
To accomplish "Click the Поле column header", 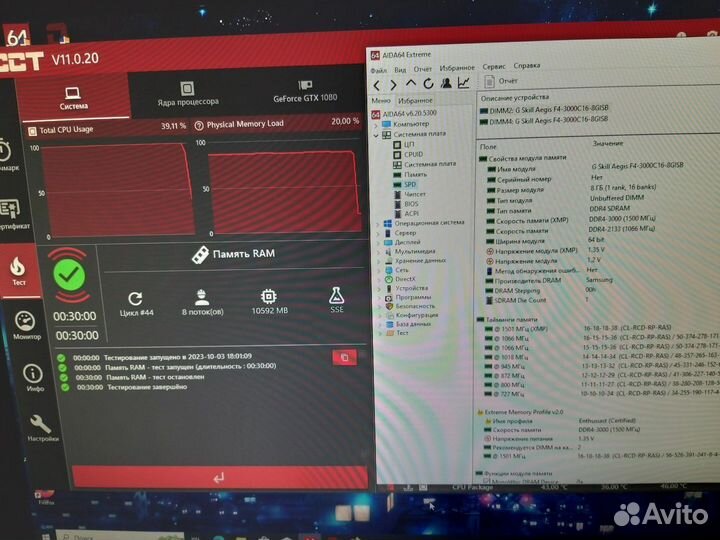I will pyautogui.click(x=488, y=146).
